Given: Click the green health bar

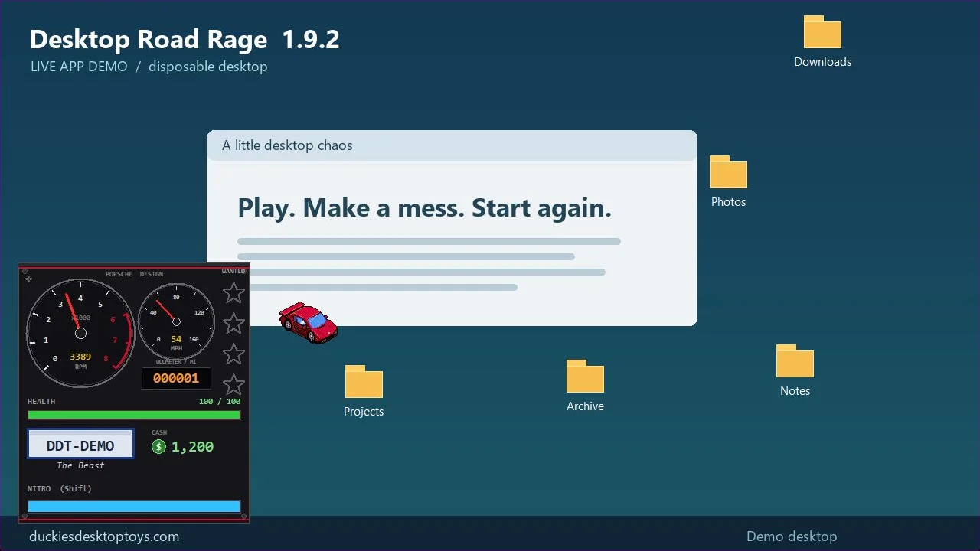Looking at the screenshot, I should (x=134, y=415).
